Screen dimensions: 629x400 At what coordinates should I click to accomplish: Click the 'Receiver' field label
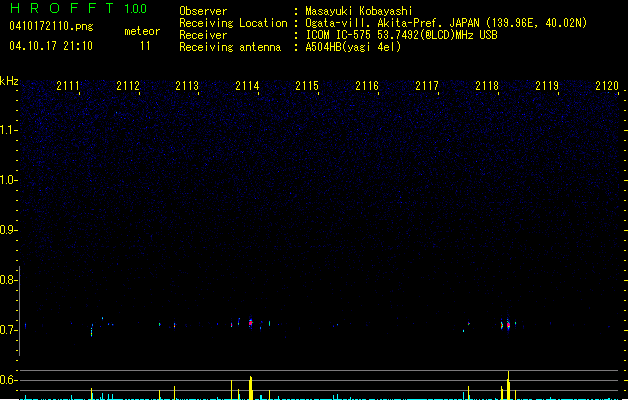coord(203,35)
